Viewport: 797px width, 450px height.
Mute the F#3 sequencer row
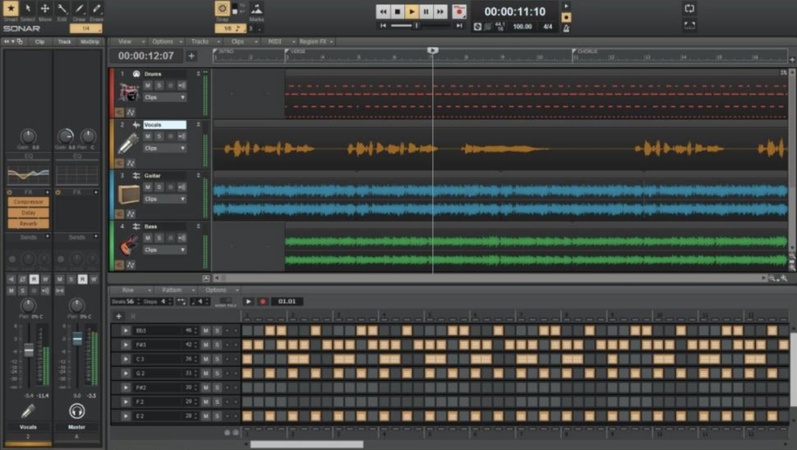tap(206, 345)
